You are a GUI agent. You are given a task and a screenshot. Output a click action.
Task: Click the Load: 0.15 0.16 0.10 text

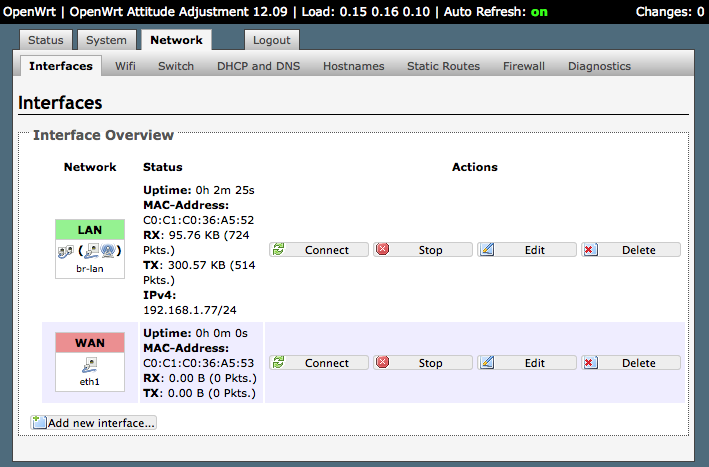point(365,12)
